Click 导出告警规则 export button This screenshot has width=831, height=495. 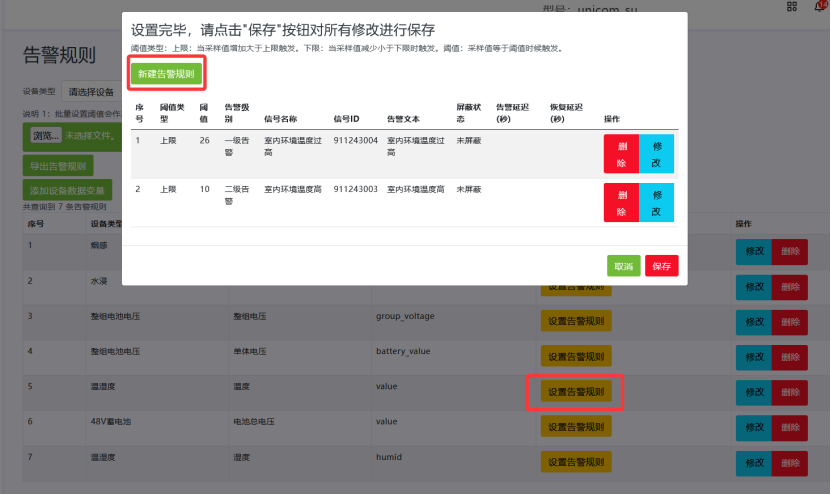(x=58, y=166)
